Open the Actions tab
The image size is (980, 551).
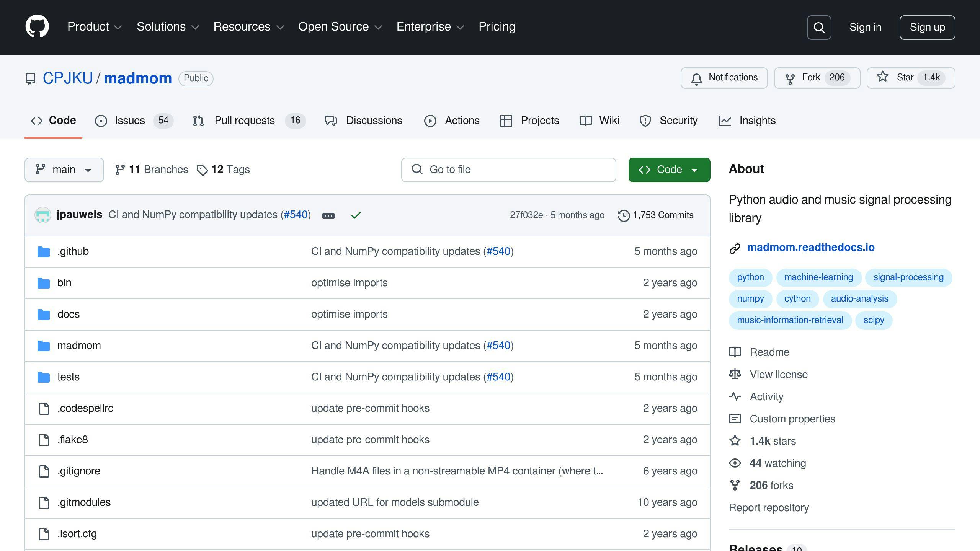coord(452,121)
